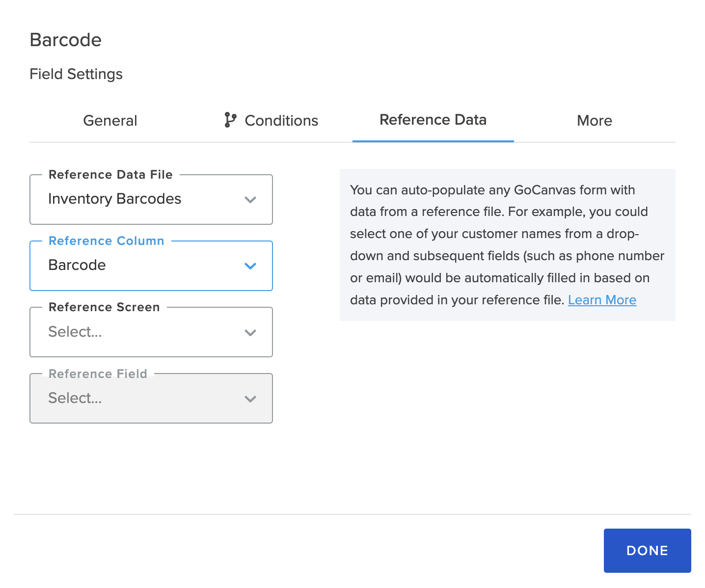Click the Reference Data File dropdown chevron
Screen dimensions: 705x588
(250, 200)
